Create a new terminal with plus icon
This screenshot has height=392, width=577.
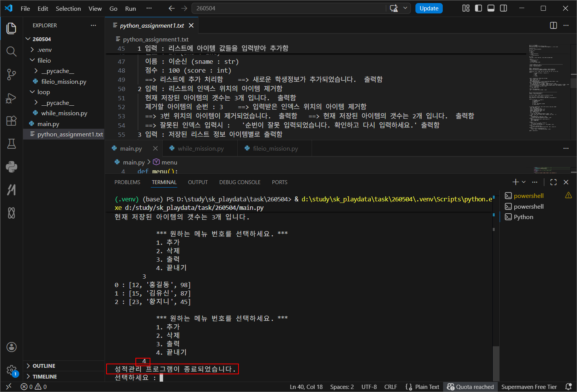tap(516, 182)
